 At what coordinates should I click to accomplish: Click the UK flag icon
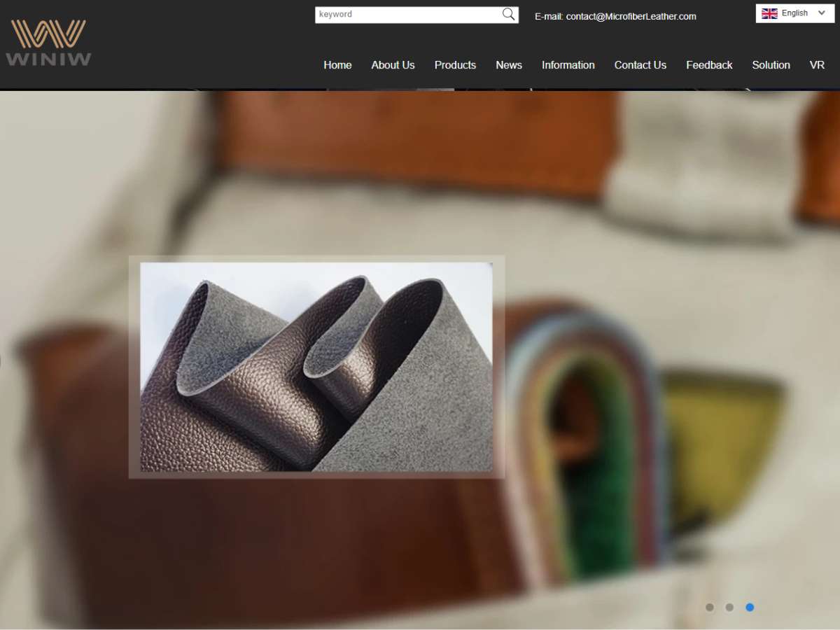click(x=769, y=13)
